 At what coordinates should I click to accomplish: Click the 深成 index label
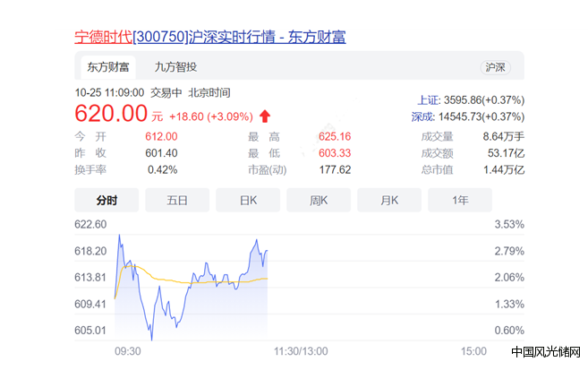423,116
